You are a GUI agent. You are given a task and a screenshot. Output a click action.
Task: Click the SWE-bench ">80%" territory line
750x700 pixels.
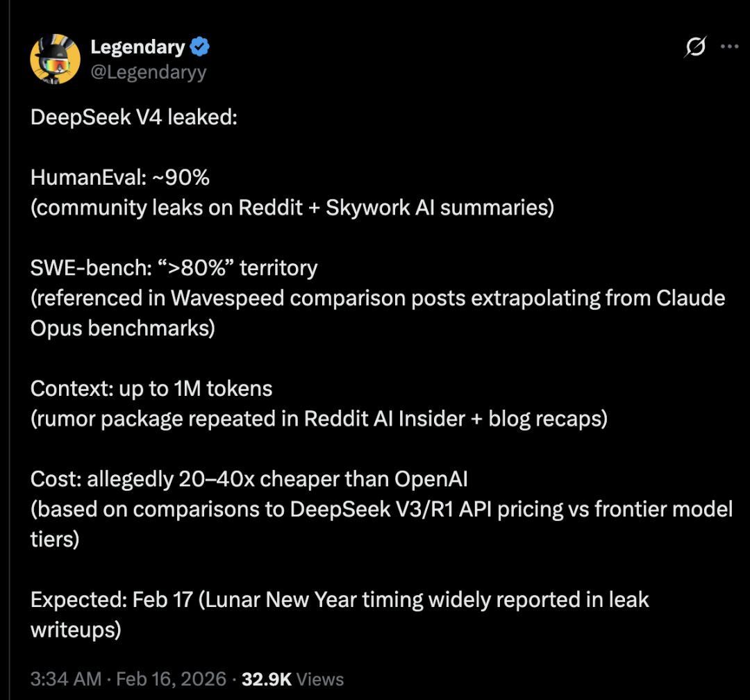click(x=174, y=268)
